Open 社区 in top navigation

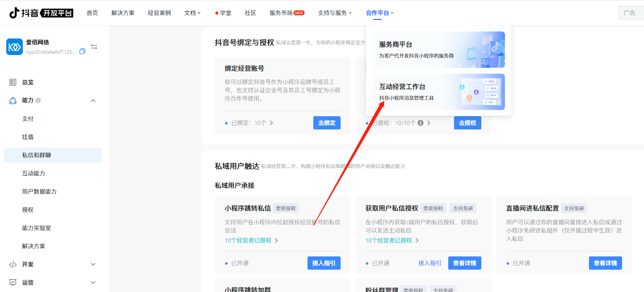click(x=250, y=13)
